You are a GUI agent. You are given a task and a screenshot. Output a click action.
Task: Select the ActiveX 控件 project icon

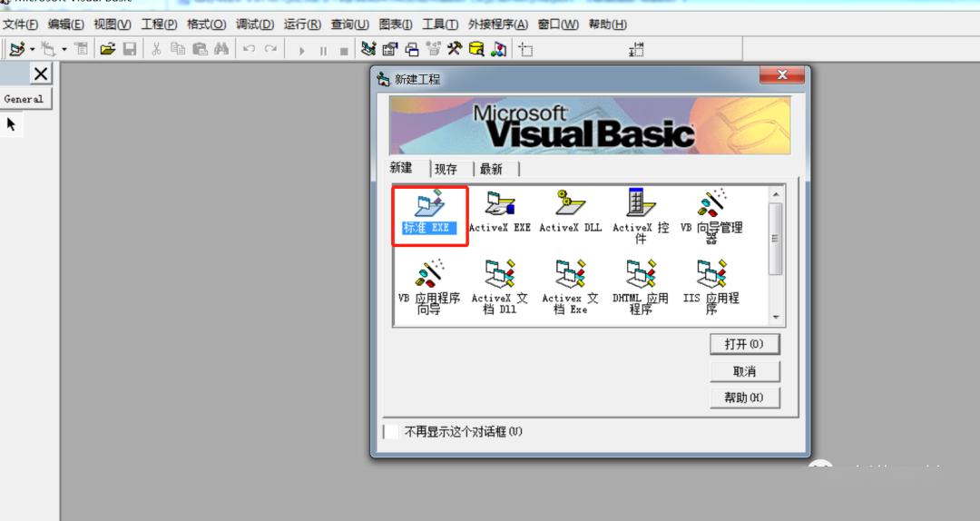click(641, 216)
